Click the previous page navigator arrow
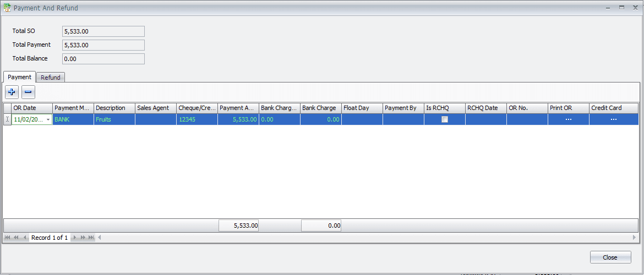 16,238
